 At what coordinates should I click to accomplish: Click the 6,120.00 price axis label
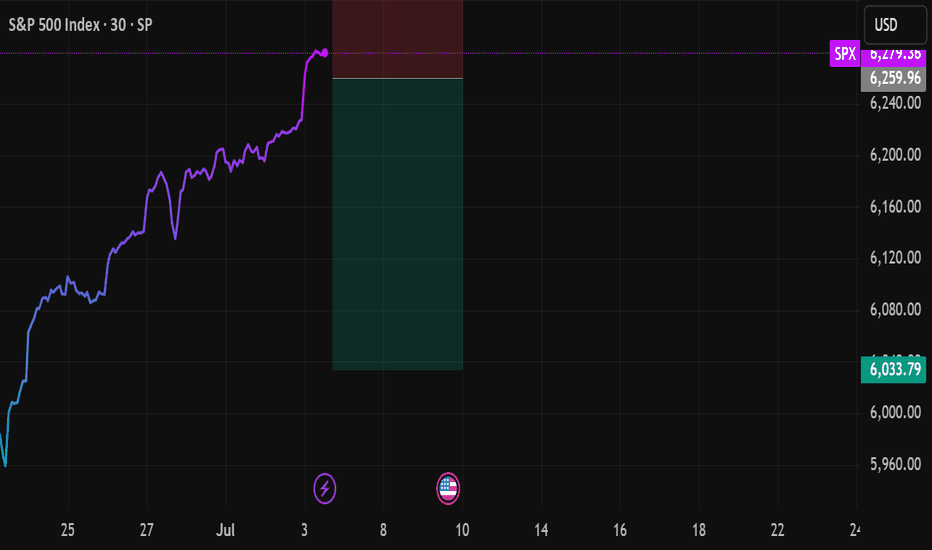click(x=895, y=258)
